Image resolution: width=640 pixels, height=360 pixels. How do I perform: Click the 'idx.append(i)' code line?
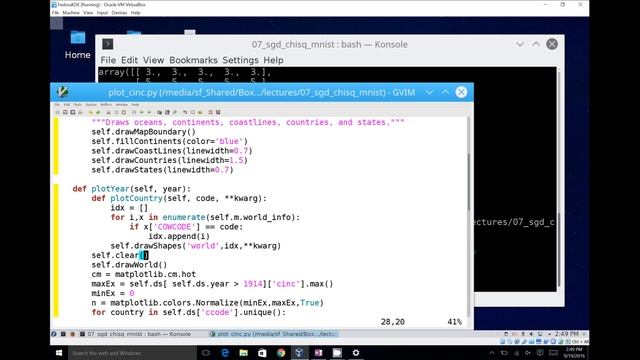[x=179, y=236]
